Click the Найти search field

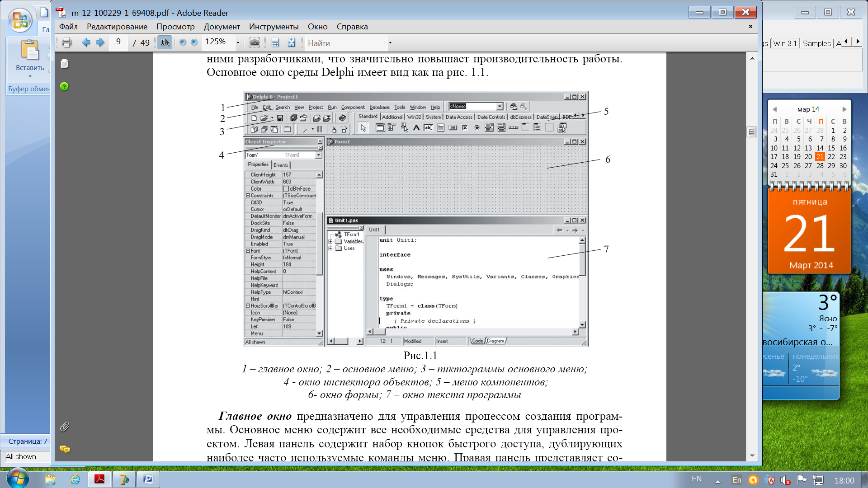[x=346, y=43]
